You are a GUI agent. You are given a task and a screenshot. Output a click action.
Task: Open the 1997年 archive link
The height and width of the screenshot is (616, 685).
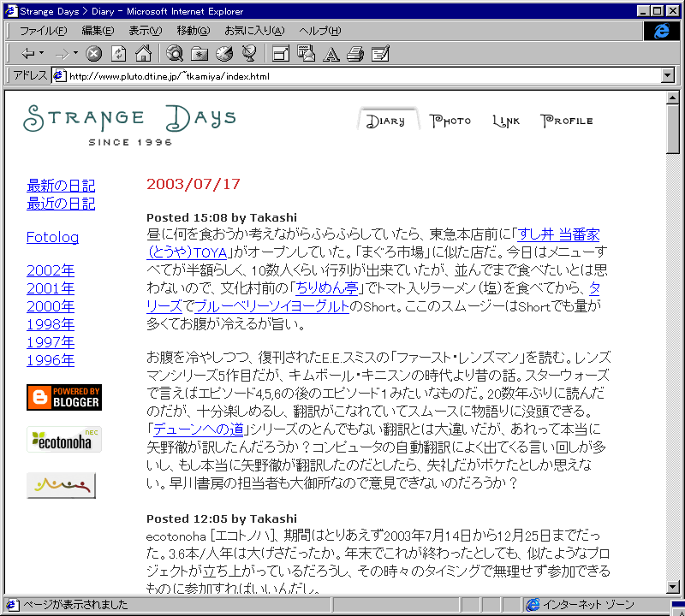point(51,342)
